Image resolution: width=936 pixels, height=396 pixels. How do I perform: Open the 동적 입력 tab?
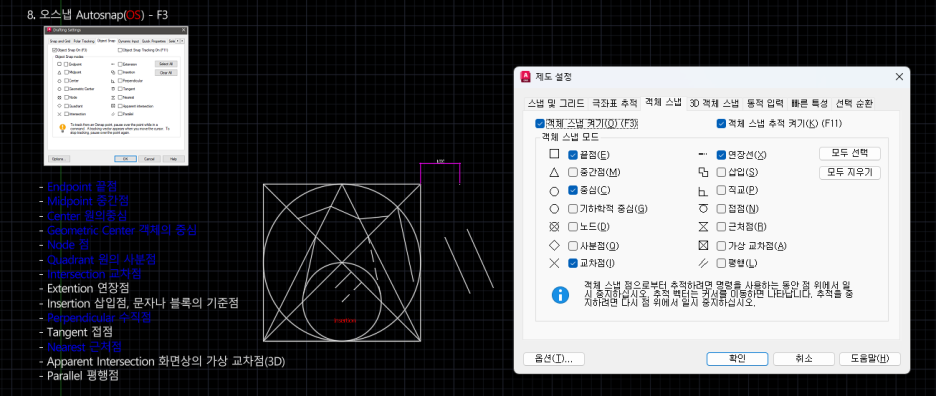pyautogui.click(x=765, y=103)
